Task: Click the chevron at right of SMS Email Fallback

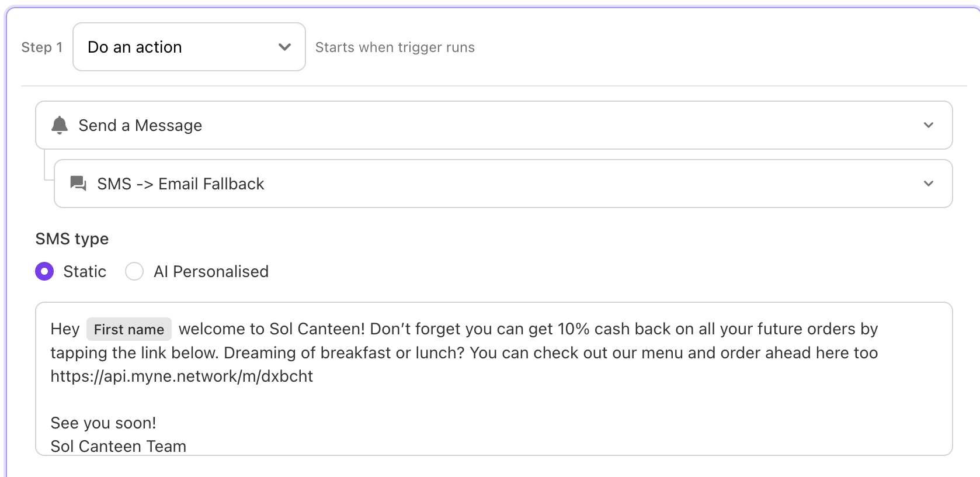Action: 929,184
